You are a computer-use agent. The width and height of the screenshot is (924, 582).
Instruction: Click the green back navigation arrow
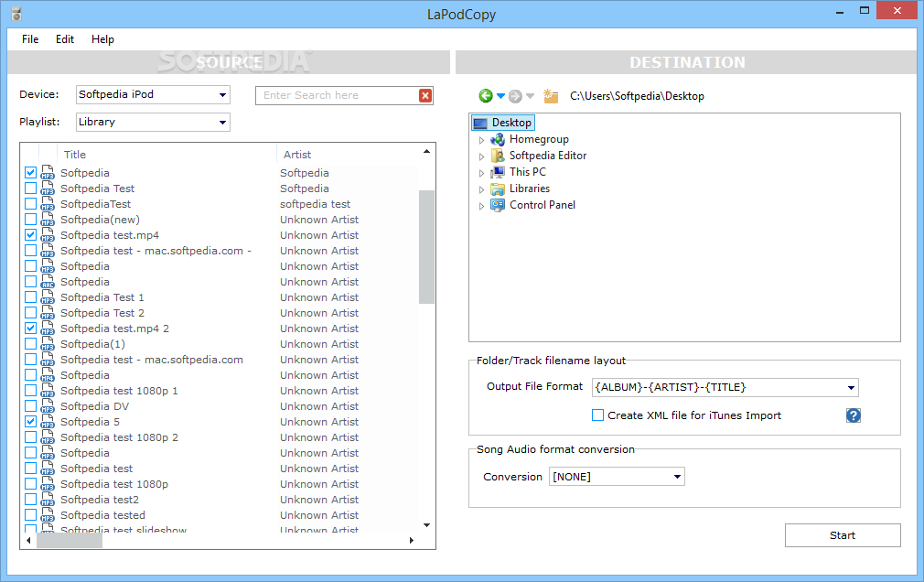click(486, 95)
